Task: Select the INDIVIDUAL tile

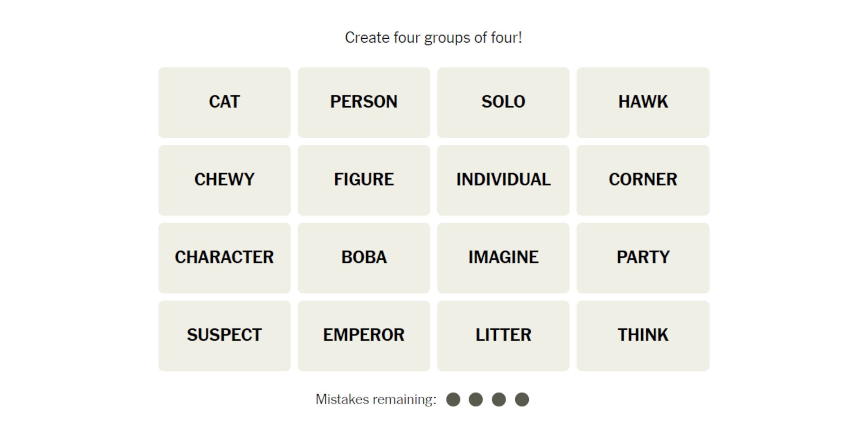Action: click(x=503, y=180)
